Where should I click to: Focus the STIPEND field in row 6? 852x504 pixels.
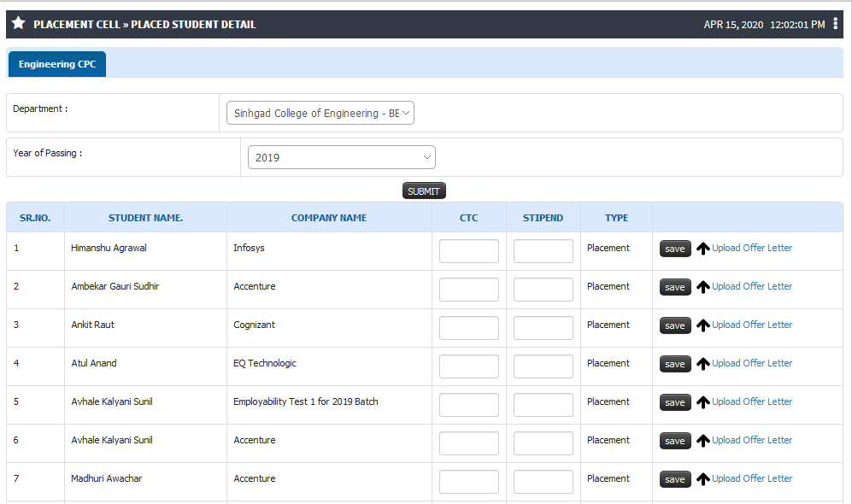[544, 443]
